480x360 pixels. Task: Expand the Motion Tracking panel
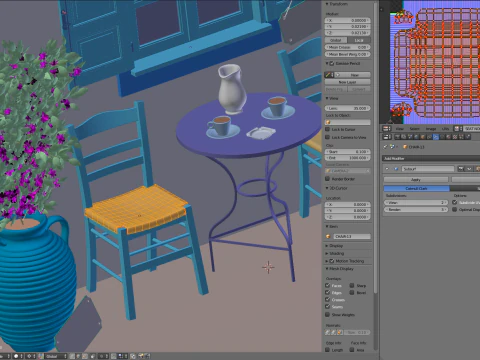(327, 261)
